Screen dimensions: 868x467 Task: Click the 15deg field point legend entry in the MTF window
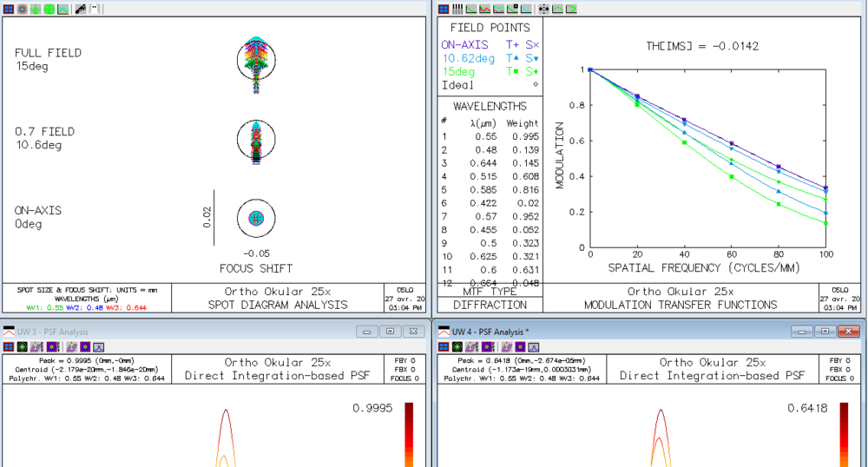tap(490, 71)
